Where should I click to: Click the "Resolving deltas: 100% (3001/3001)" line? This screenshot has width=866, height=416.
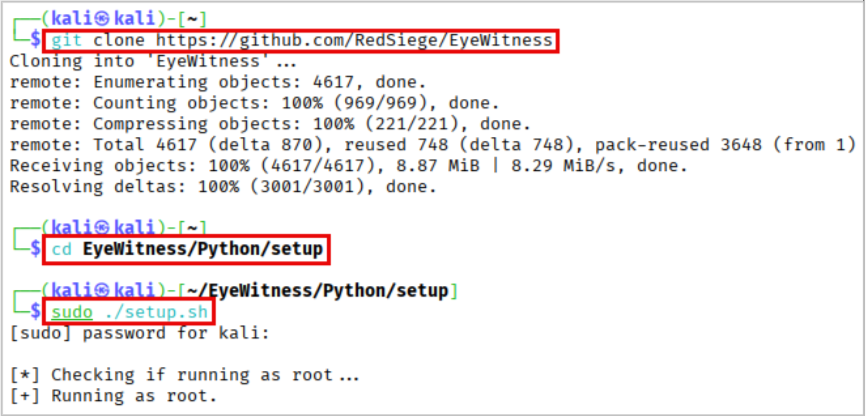(210, 187)
